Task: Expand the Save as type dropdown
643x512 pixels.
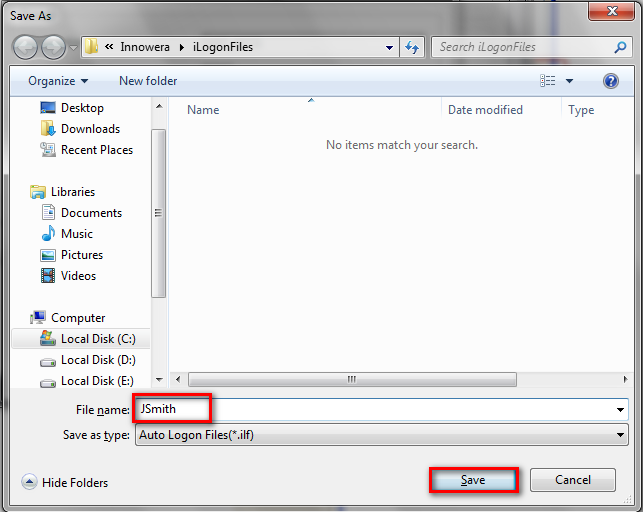Action: (620, 435)
